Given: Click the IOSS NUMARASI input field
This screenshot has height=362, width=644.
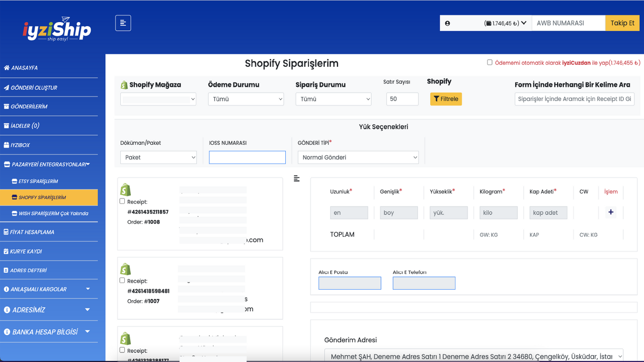Looking at the screenshot, I should pyautogui.click(x=248, y=157).
